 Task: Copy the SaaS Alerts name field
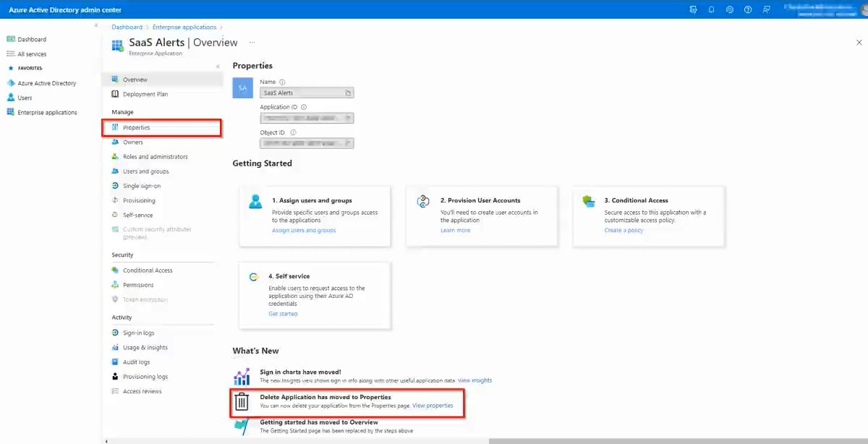tap(348, 93)
